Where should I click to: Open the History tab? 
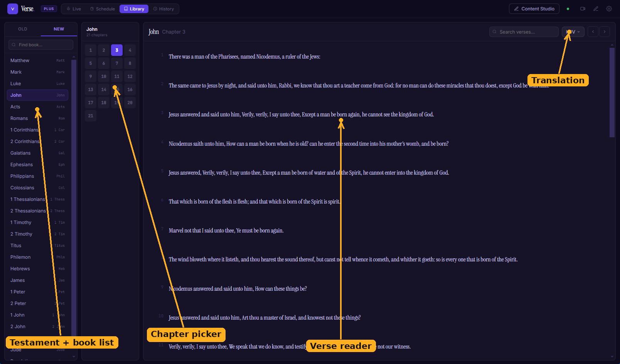point(163,9)
